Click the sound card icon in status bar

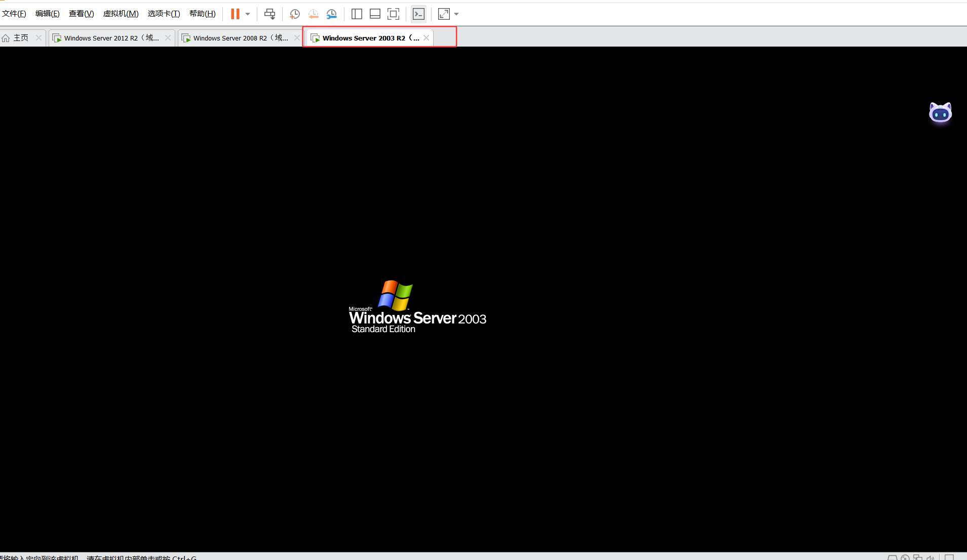(930, 557)
